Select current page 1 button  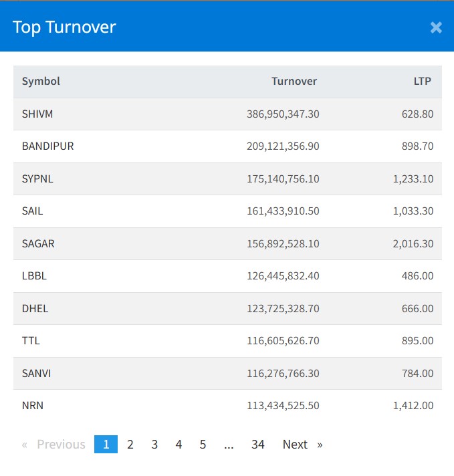[106, 445]
